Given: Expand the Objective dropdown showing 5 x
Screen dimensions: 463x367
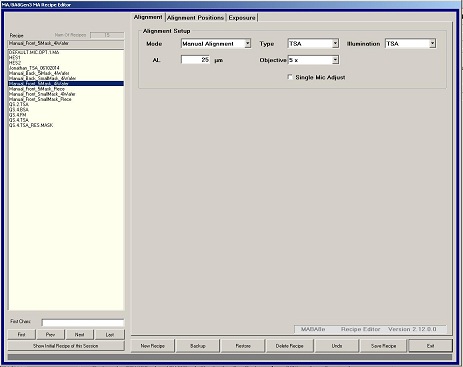Looking at the screenshot, I should [x=335, y=60].
